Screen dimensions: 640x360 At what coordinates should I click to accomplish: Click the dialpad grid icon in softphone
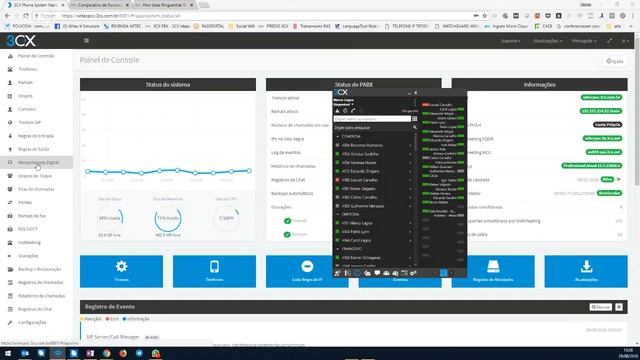[x=415, y=119]
